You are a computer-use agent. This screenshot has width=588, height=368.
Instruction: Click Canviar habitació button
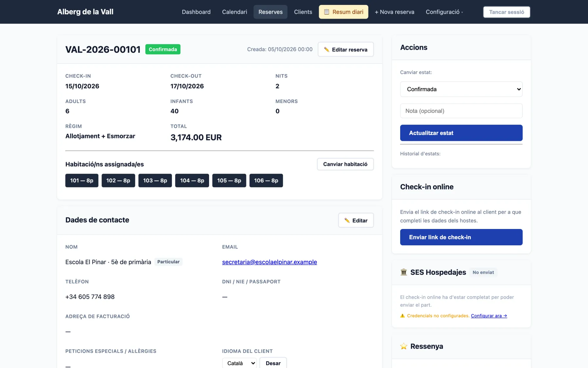(345, 164)
